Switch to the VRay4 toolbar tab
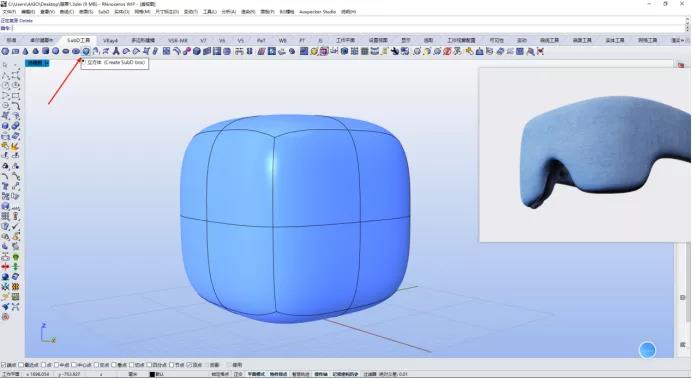Viewport: 692px width, 379px height. [x=110, y=40]
